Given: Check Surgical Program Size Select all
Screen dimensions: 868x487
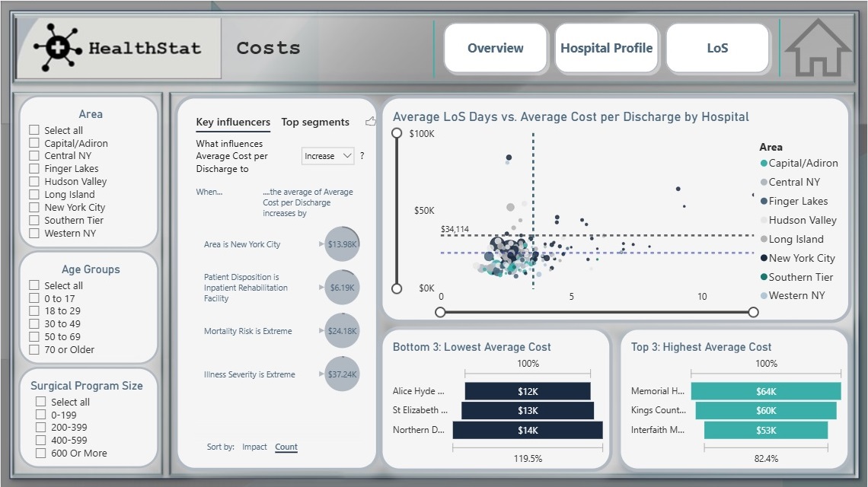Looking at the screenshot, I should pos(41,402).
